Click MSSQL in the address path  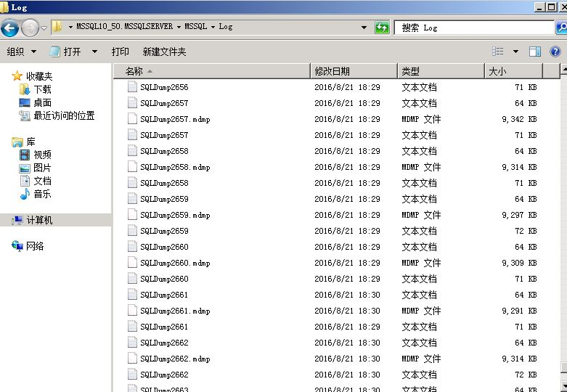[195, 27]
